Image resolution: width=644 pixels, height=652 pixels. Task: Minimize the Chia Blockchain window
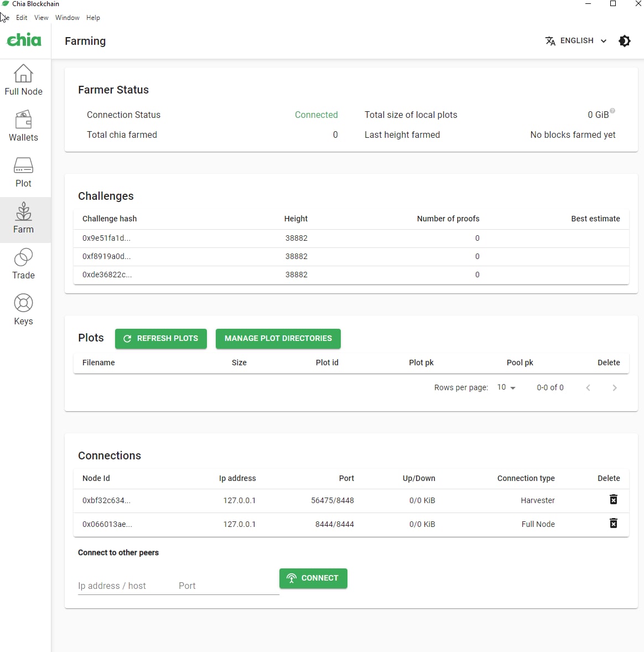pos(588,4)
